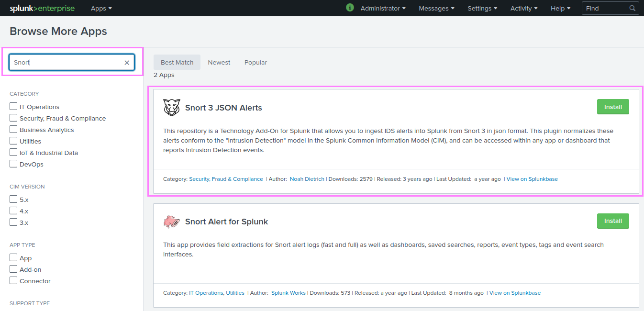Click the CATEGORY filter heading
The width and height of the screenshot is (644, 311).
[24, 94]
